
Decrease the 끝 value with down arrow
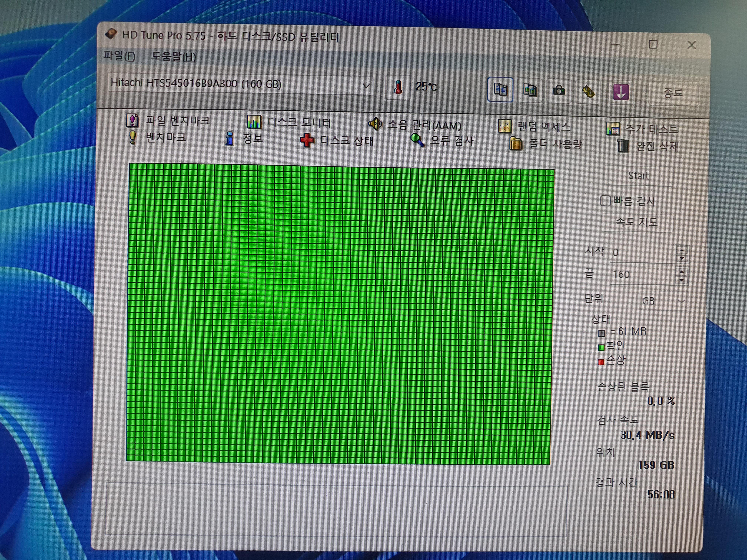(681, 280)
